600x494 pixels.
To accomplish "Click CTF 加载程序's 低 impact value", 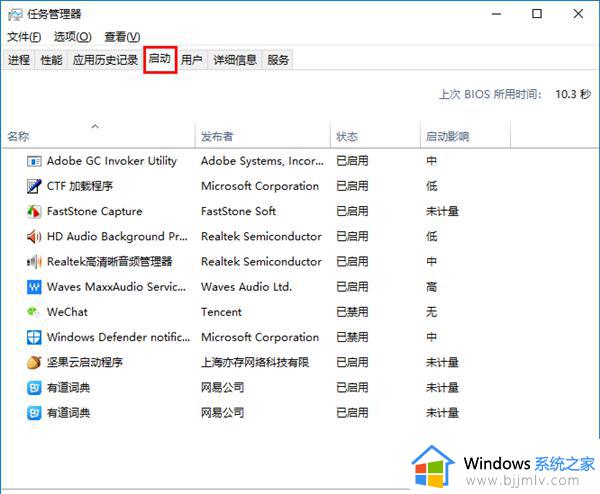I will click(x=432, y=186).
